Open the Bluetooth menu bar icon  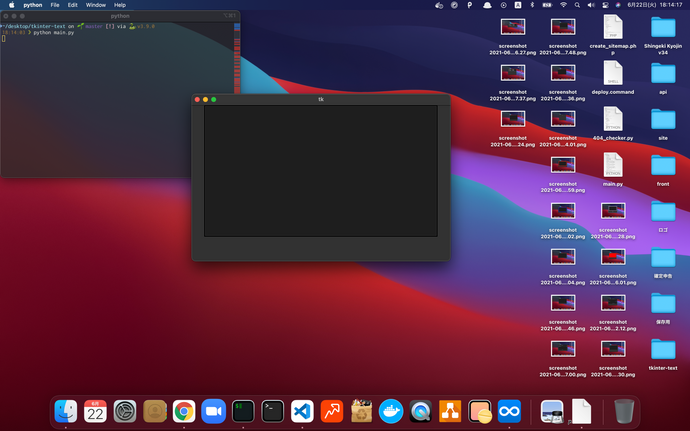[532, 5]
